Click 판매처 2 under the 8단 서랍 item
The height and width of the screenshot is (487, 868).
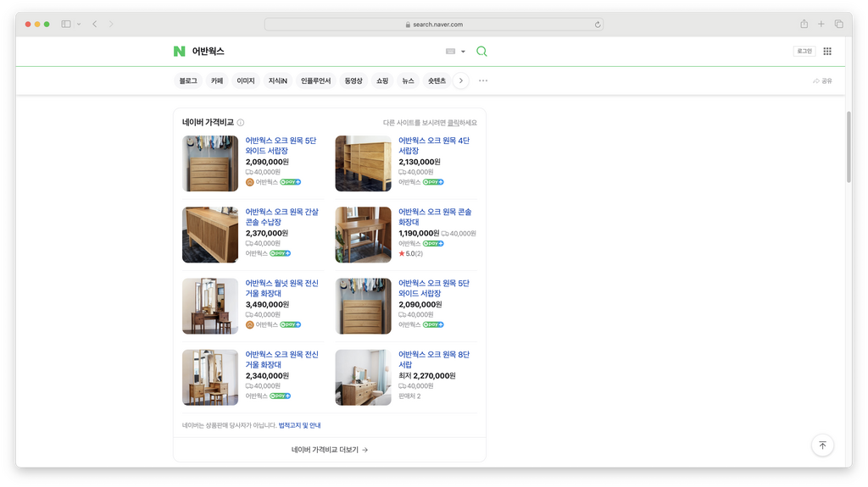(x=409, y=396)
